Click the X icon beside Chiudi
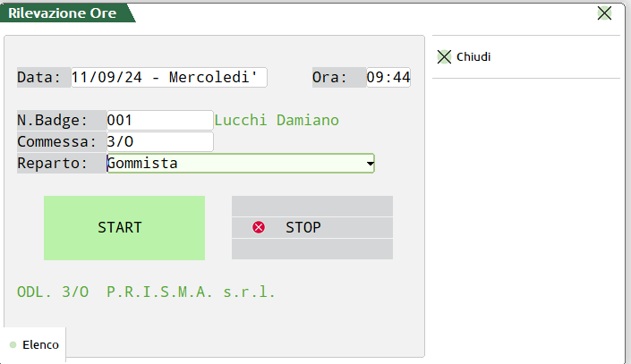This screenshot has width=631, height=364. tap(444, 56)
